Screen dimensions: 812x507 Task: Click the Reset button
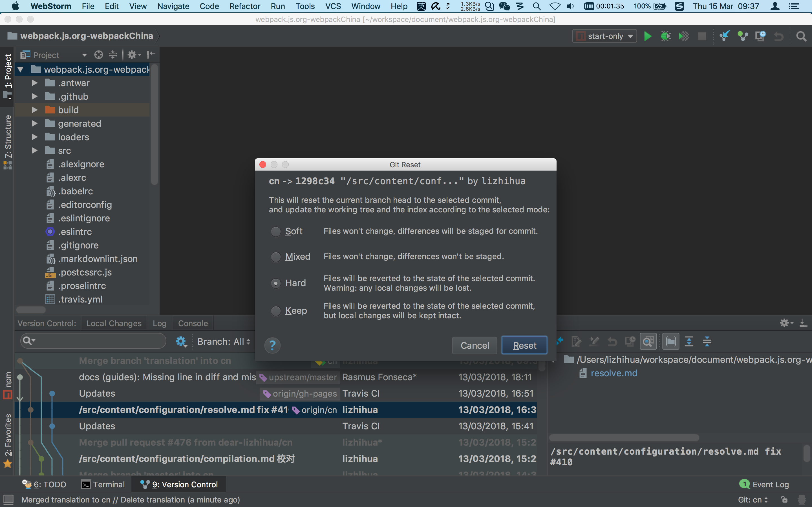pos(524,345)
